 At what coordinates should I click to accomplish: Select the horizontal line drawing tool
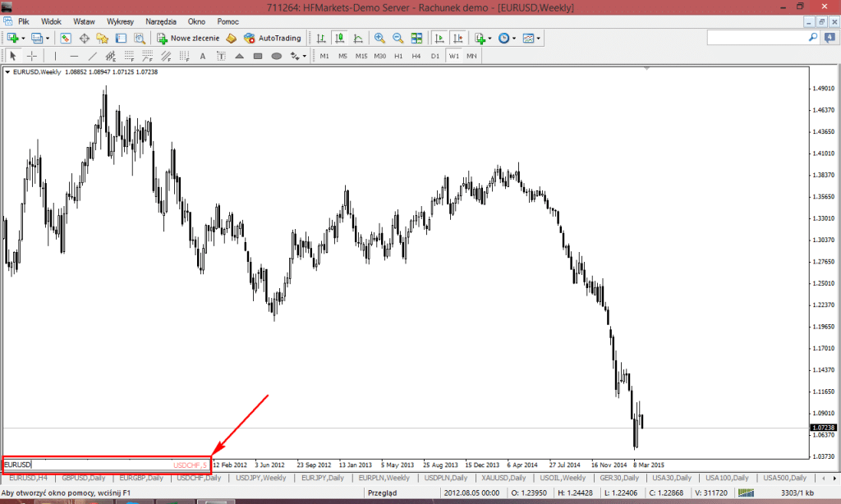click(x=74, y=56)
